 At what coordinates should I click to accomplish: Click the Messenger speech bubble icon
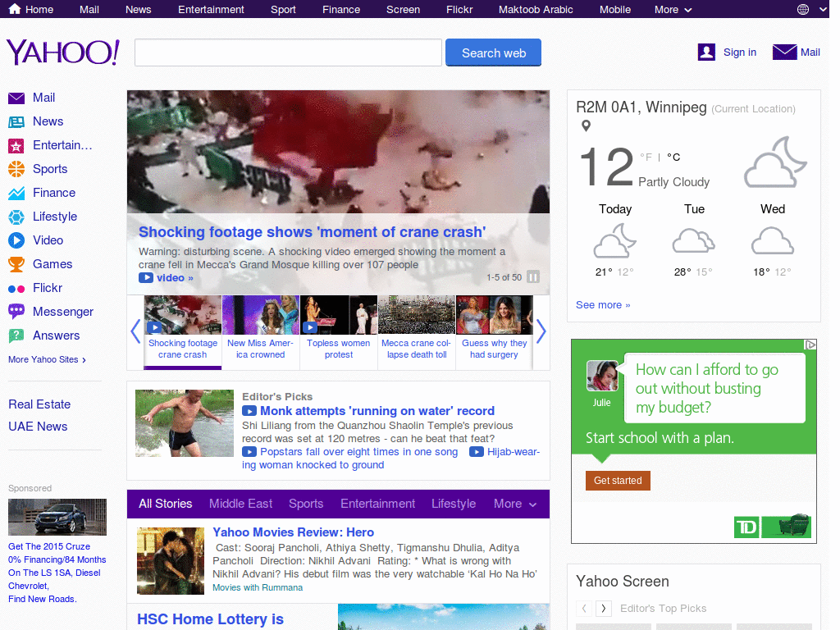(x=16, y=311)
